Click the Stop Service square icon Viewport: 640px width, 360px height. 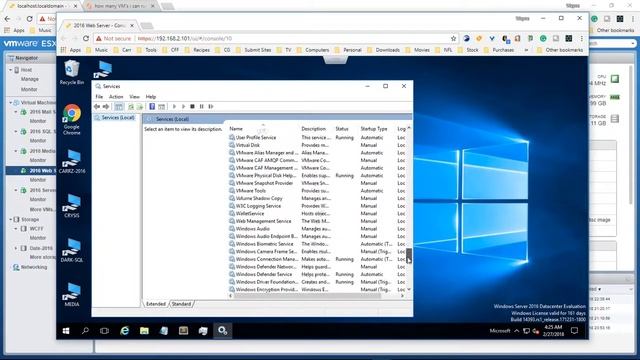click(x=192, y=107)
